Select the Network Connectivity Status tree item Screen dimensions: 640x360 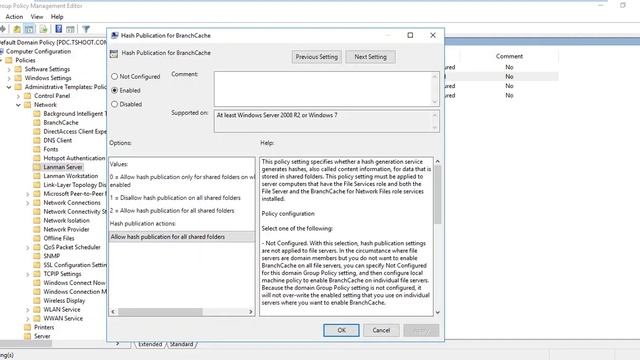click(x=75, y=211)
